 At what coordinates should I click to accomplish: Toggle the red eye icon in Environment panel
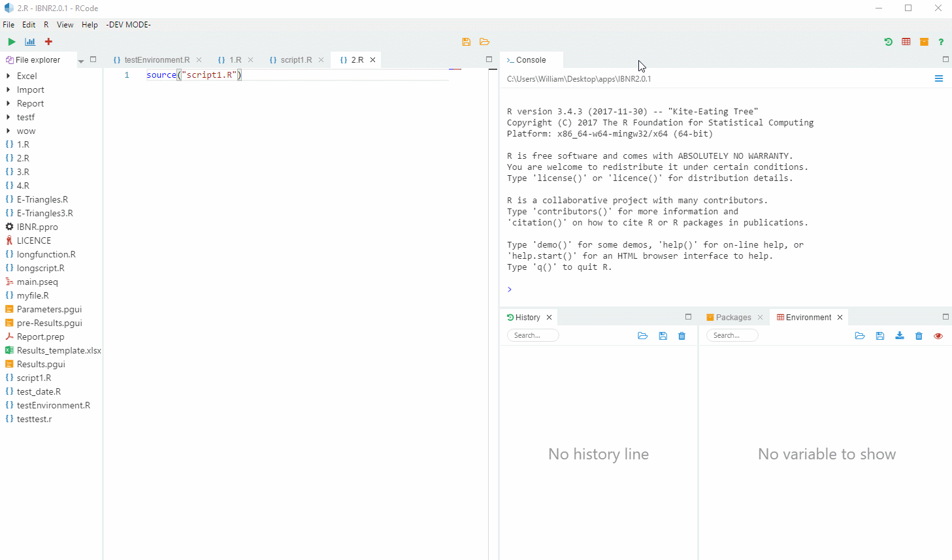(x=938, y=336)
